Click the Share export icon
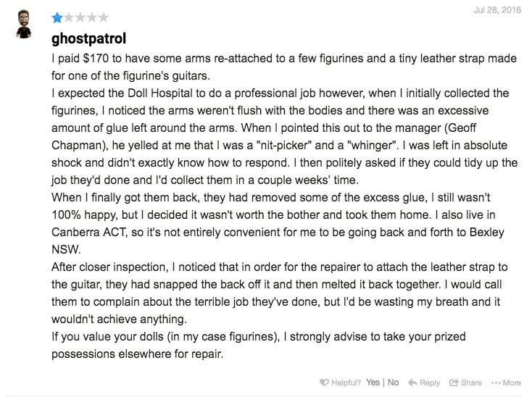Viewport: 532px width, 405px height. tap(454, 383)
